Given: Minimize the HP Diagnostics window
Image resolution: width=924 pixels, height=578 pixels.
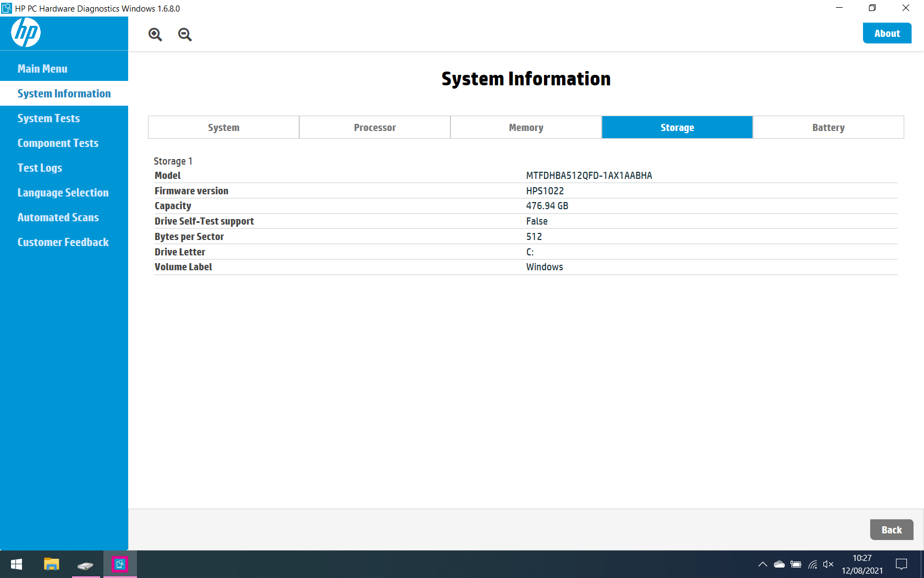Looking at the screenshot, I should click(839, 8).
